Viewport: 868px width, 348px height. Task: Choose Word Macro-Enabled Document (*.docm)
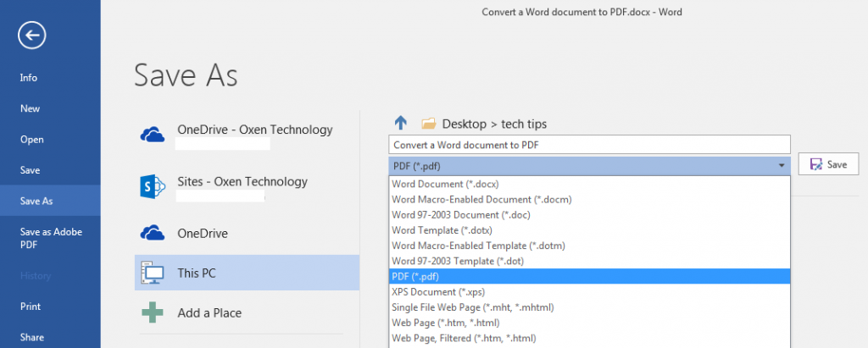point(589,199)
